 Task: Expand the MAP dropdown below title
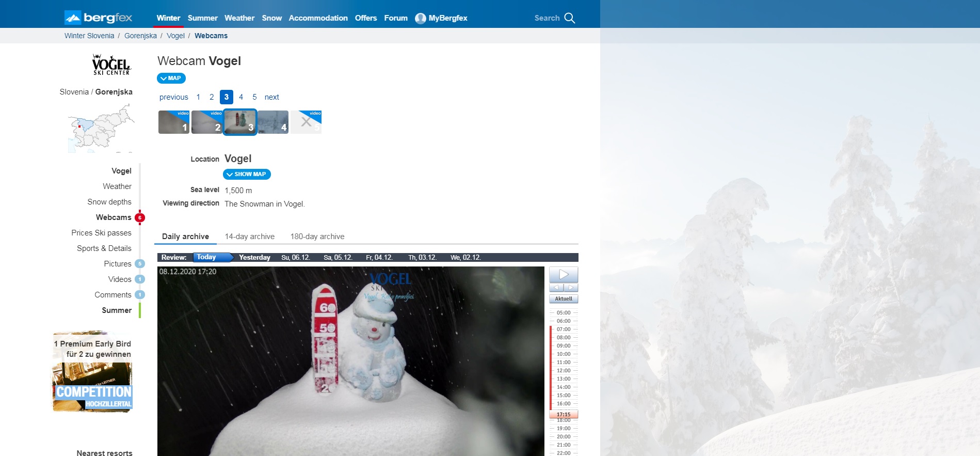tap(171, 78)
